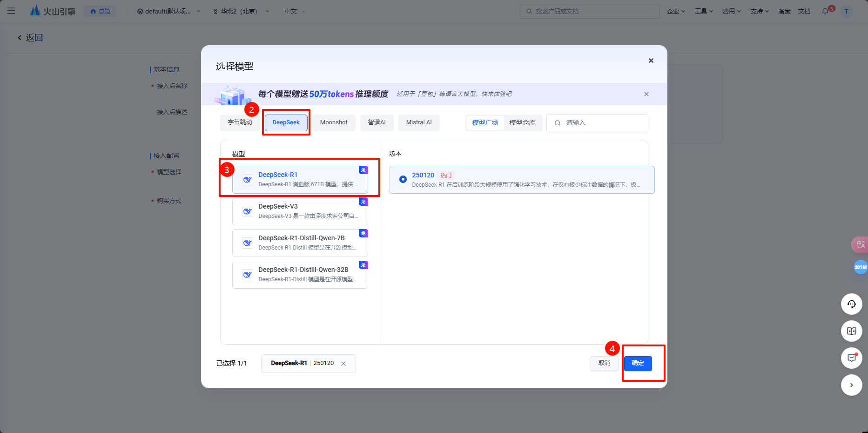Screen dimensions: 868x433
Task: Close the 选择模型 dialog
Action: 651,61
